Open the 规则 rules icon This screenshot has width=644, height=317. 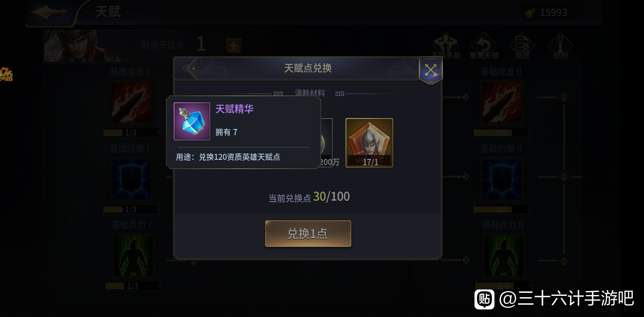tap(560, 46)
